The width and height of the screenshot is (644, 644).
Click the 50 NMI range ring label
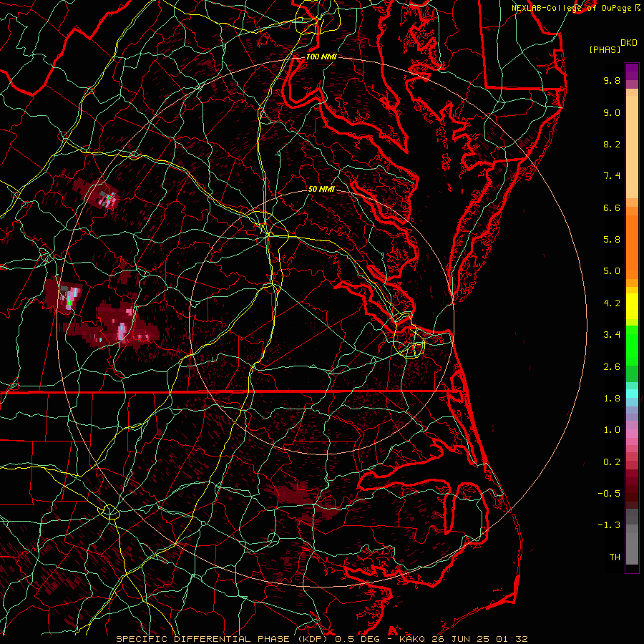pyautogui.click(x=321, y=189)
